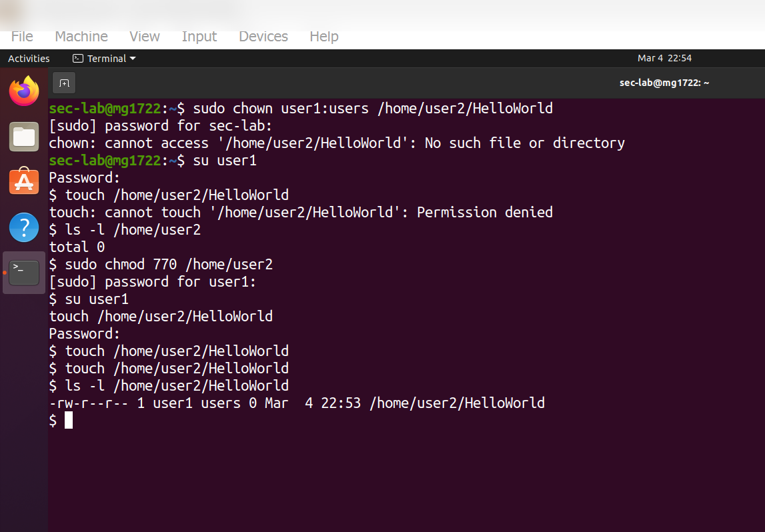Open the Devices menu
765x532 pixels.
click(263, 37)
